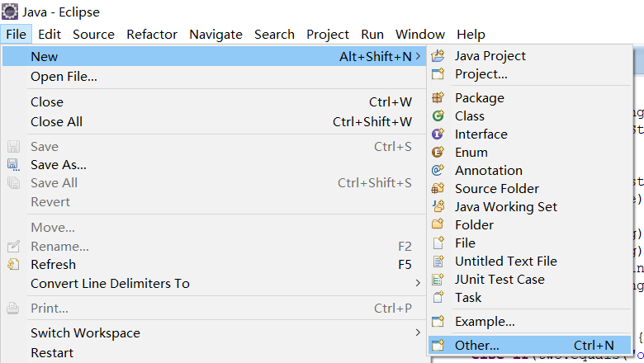Click the Print printer icon
Viewport: 644px width, 363px height.
tap(13, 308)
